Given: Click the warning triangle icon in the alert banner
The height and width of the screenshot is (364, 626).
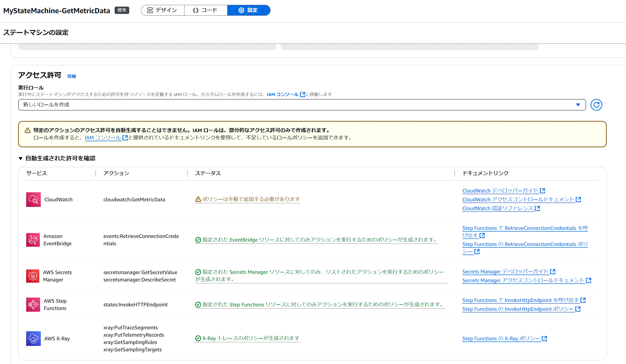Looking at the screenshot, I should coord(28,130).
